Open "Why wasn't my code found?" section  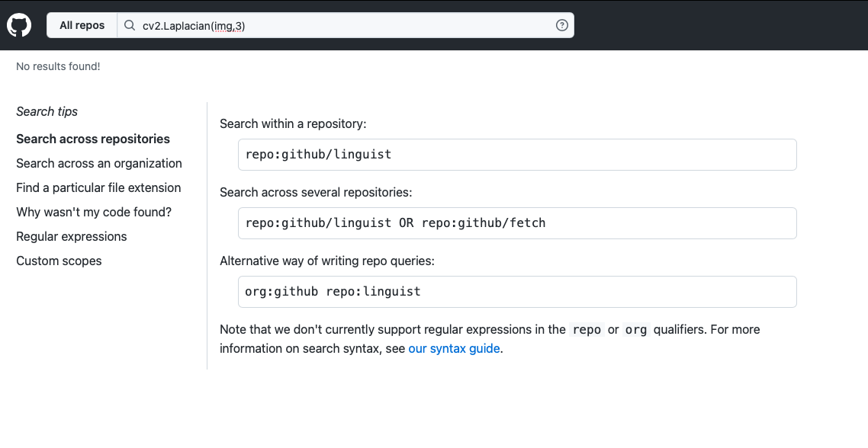point(93,212)
